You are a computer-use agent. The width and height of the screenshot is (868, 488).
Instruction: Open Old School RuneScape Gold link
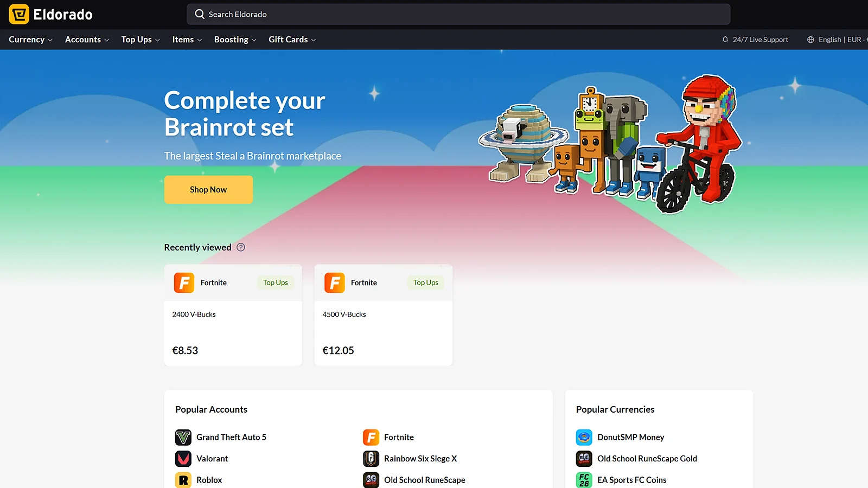647,459
